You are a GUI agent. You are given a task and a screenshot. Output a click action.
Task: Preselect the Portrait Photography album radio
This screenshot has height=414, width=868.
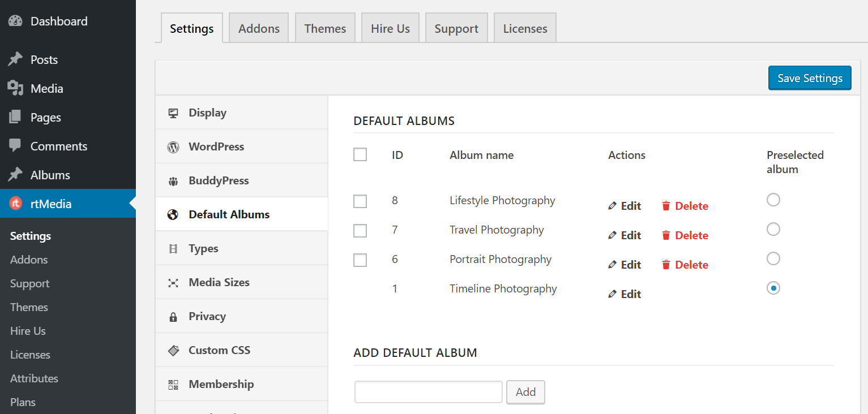point(773,258)
